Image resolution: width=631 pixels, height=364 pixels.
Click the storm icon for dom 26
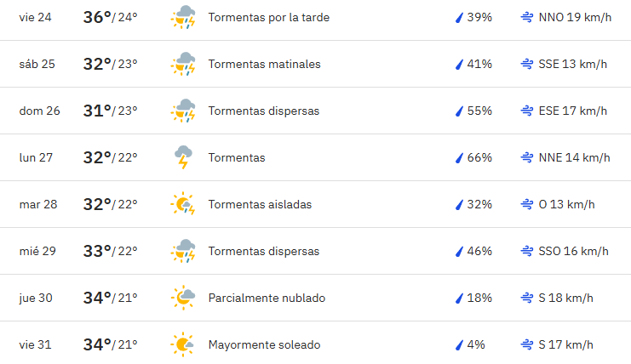183,111
